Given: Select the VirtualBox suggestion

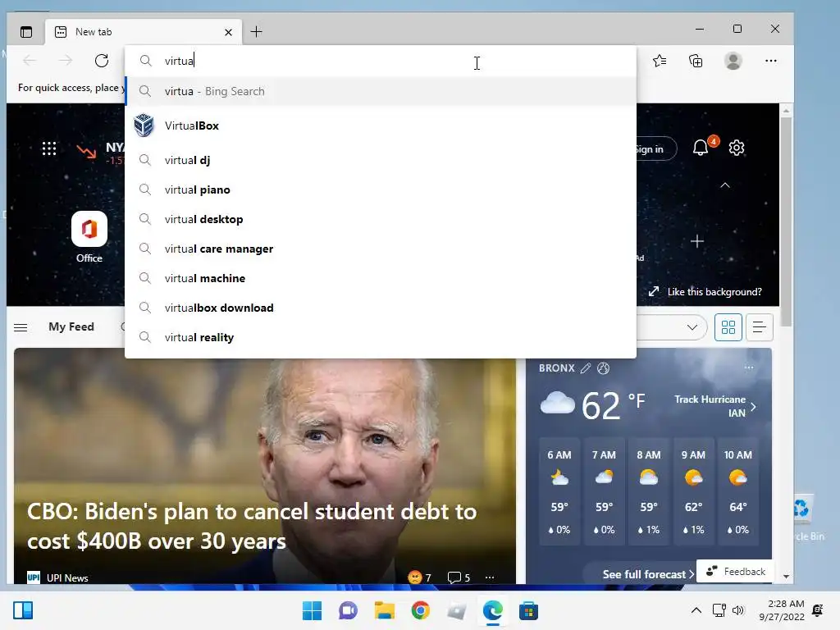Looking at the screenshot, I should point(381,126).
